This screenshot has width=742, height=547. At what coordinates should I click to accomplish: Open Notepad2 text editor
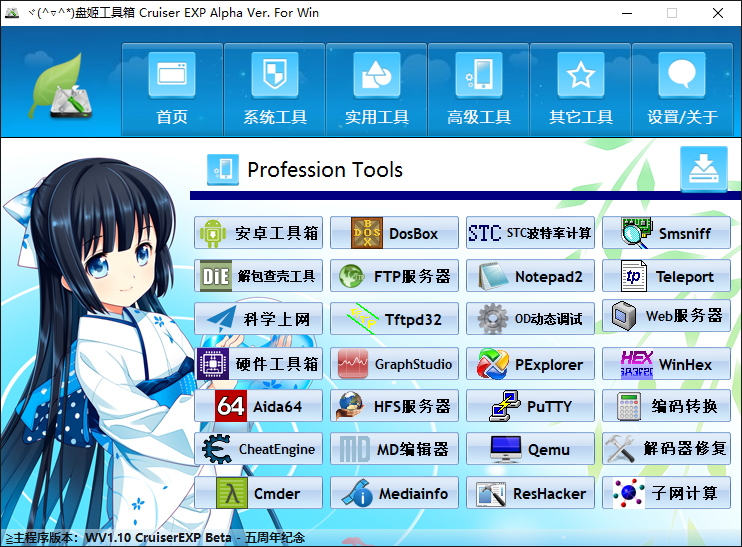[x=531, y=277]
